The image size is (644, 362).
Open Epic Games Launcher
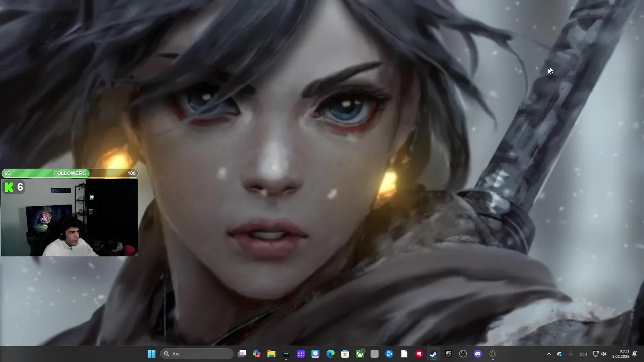(x=448, y=354)
